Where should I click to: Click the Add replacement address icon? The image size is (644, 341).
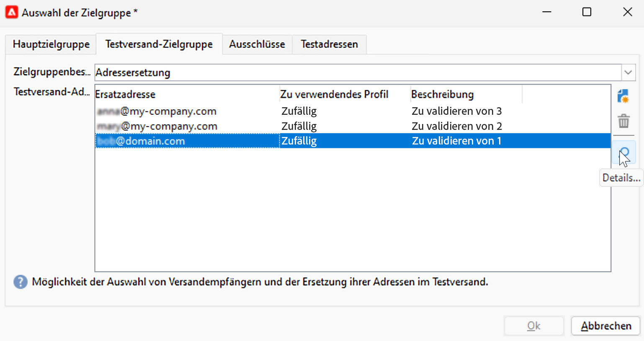(623, 96)
